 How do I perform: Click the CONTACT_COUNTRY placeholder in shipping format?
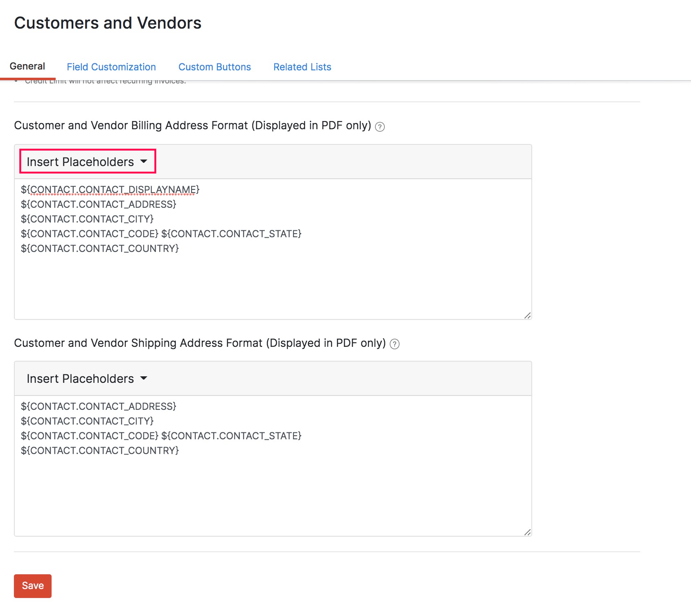(x=100, y=450)
